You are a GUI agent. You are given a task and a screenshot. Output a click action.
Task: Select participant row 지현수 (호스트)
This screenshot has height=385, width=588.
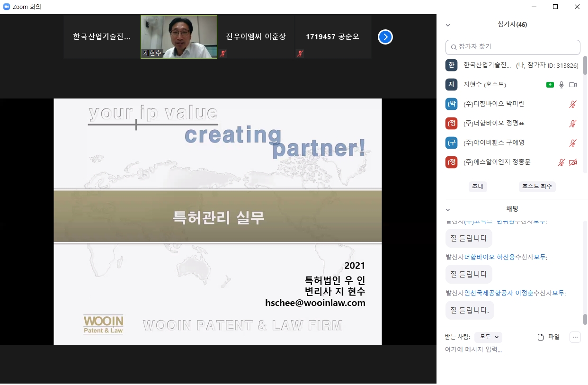coord(513,85)
